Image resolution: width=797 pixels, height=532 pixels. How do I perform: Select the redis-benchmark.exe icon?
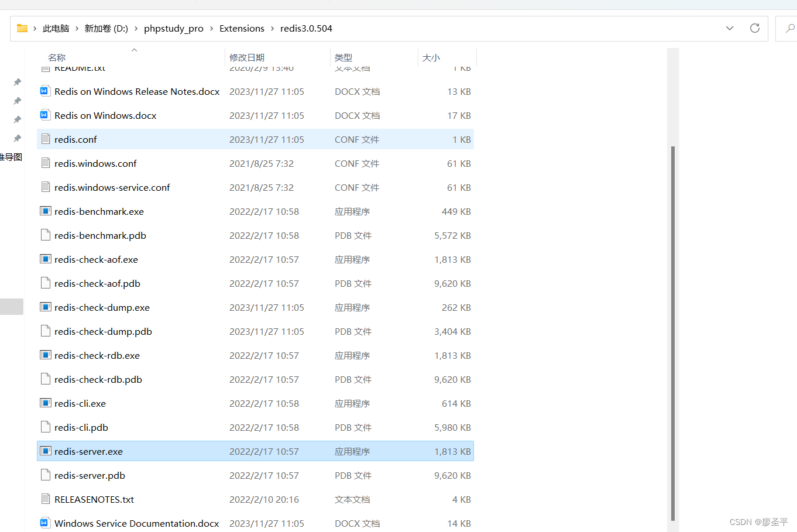coord(45,211)
